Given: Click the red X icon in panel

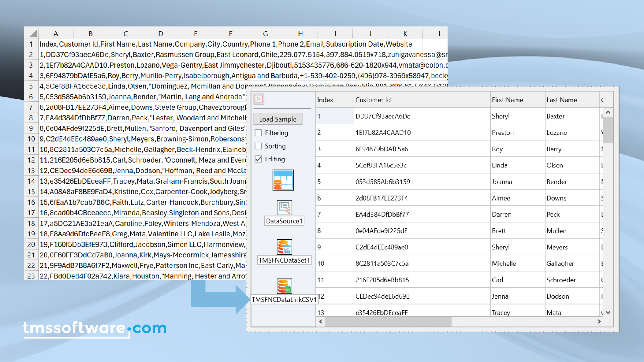Looking at the screenshot, I should pos(259,99).
